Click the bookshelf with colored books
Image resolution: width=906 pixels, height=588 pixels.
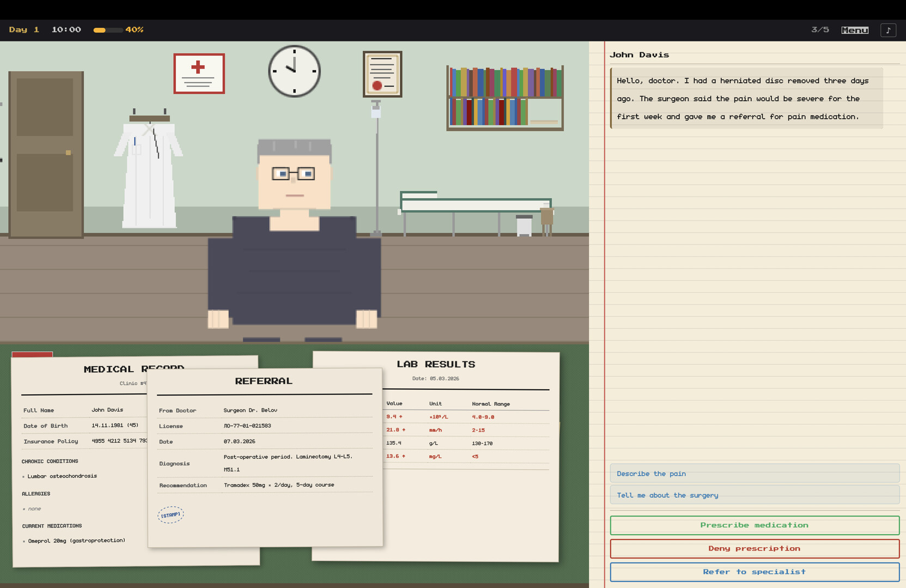pyautogui.click(x=504, y=98)
